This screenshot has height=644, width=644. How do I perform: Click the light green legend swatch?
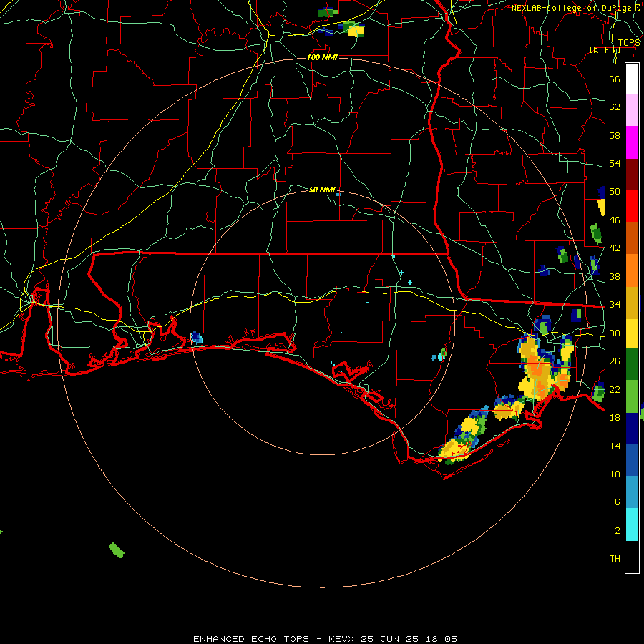tap(632, 396)
